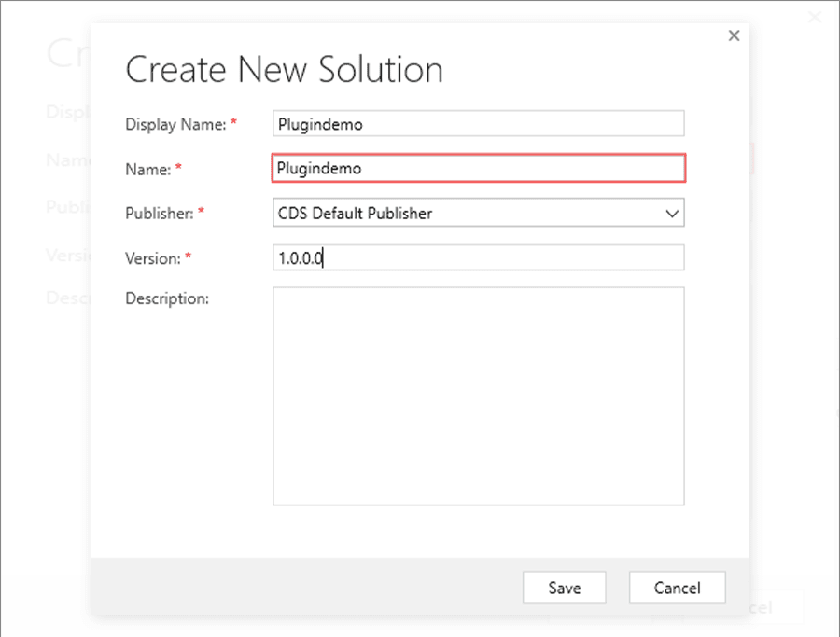The height and width of the screenshot is (637, 840).
Task: Expand the Publisher dropdown chevron arrow
Action: (672, 214)
